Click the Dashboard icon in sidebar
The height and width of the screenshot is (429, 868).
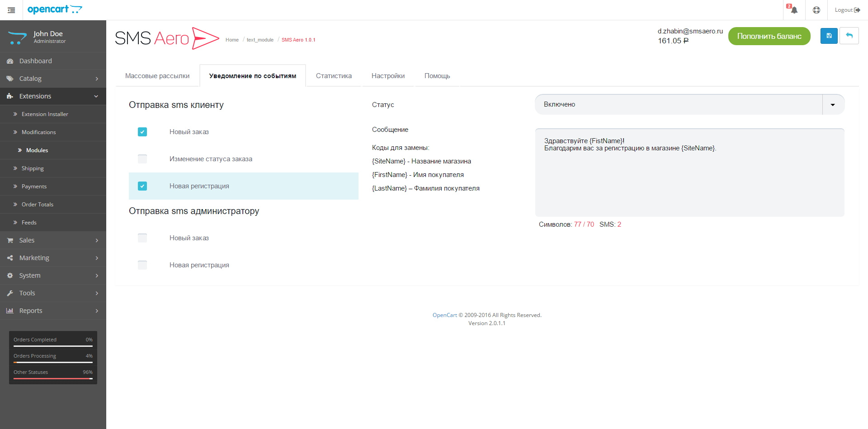pos(10,61)
